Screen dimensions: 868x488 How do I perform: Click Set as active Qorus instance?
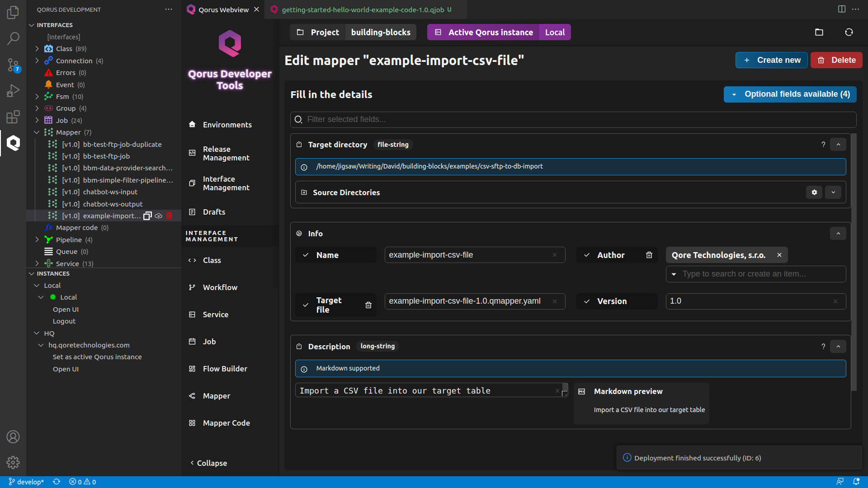tap(97, 357)
